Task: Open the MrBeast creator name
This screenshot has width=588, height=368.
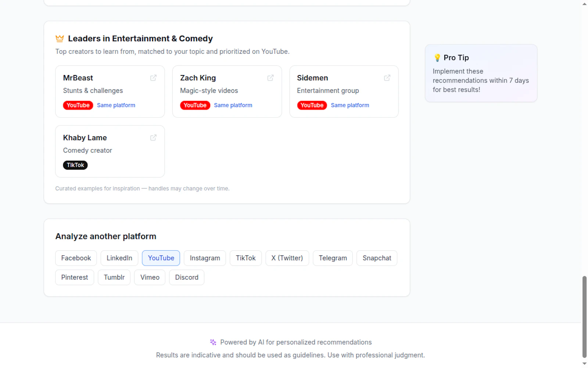Action: [x=78, y=78]
